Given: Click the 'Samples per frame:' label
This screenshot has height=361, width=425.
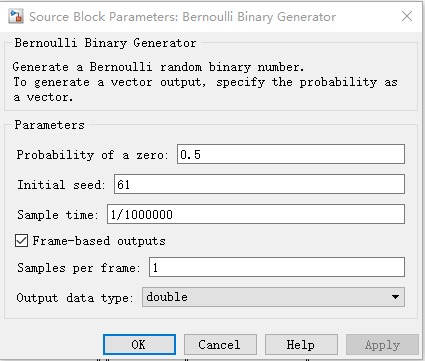Looking at the screenshot, I should pos(79,268).
